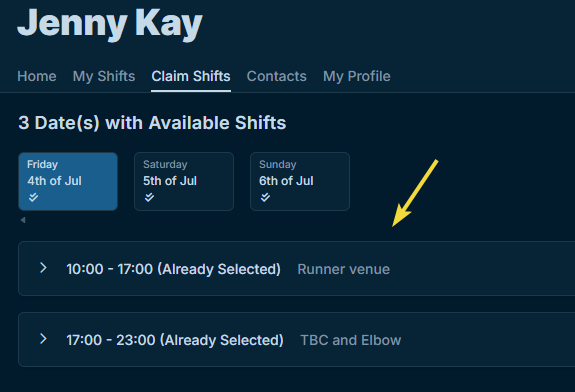Select the Saturday 5th of Jul date
This screenshot has height=392, width=575.
pos(184,182)
